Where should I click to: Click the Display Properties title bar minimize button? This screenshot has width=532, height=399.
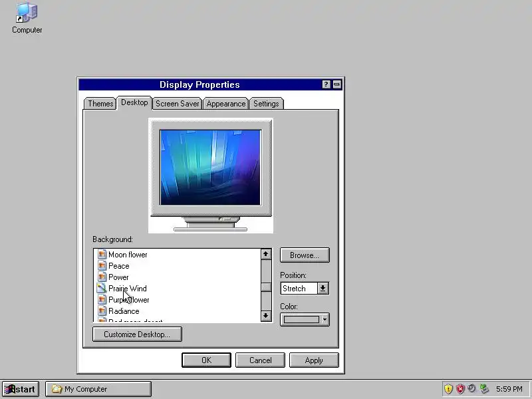click(x=337, y=84)
